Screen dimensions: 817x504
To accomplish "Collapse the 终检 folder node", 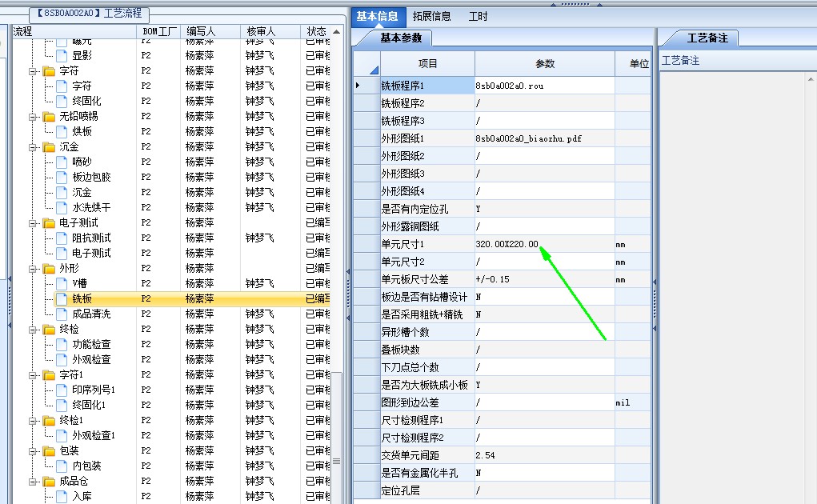I will click(x=33, y=330).
